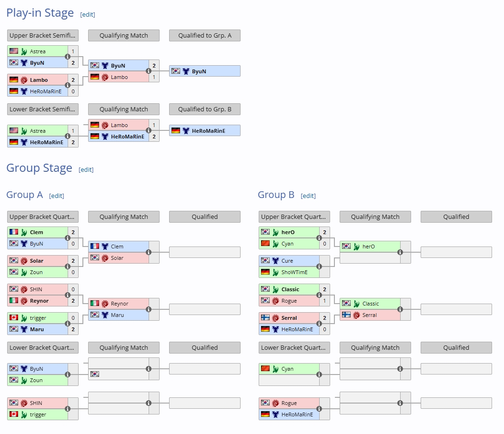This screenshot has width=504, height=434.
Task: Open info icon for Reynor vs Maru match
Action: click(x=149, y=309)
